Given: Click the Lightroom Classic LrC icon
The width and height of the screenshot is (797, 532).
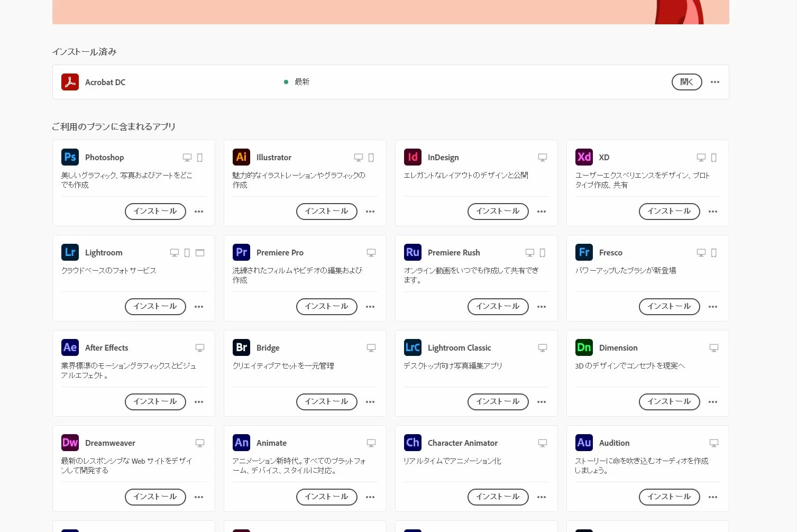Looking at the screenshot, I should (413, 347).
